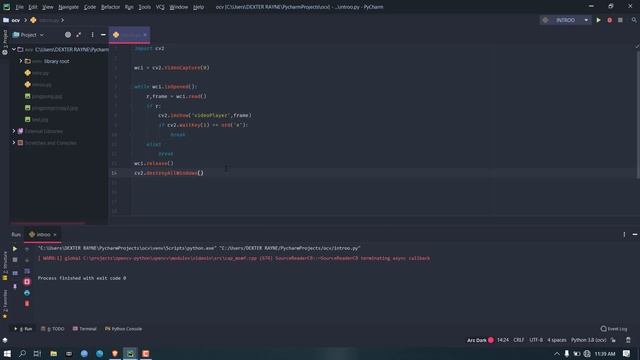Toggle the Favorites tool window side tab
Viewport: 640px width, 360px height.
[5, 304]
